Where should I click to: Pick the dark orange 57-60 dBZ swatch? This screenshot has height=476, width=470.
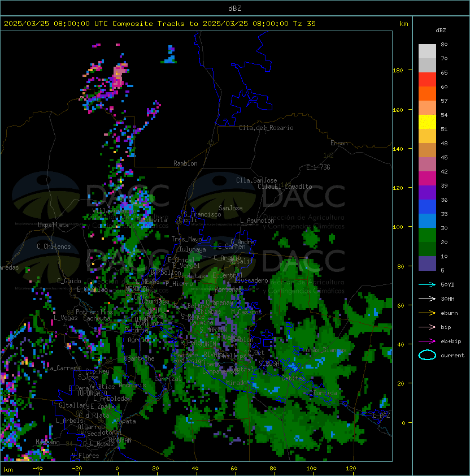[427, 93]
